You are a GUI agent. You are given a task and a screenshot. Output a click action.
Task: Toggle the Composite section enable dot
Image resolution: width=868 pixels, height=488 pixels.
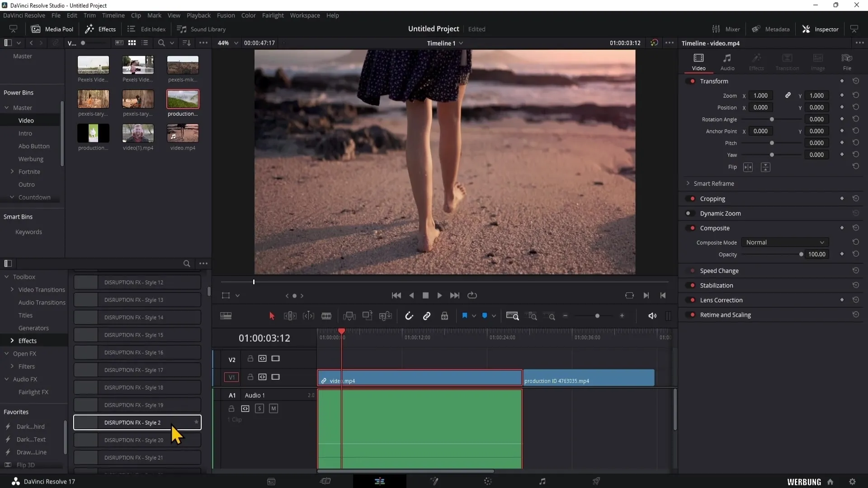[690, 228]
